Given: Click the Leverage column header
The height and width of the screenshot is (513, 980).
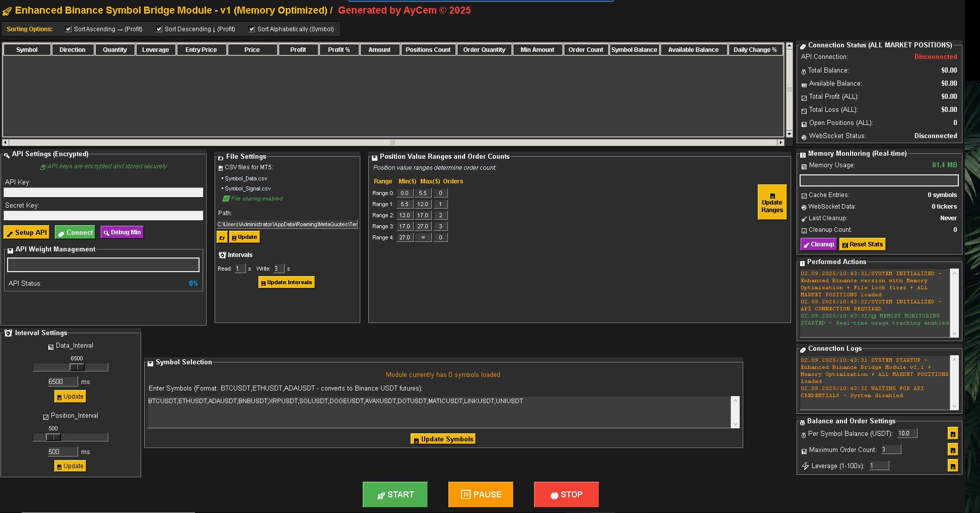Looking at the screenshot, I should click(156, 49).
